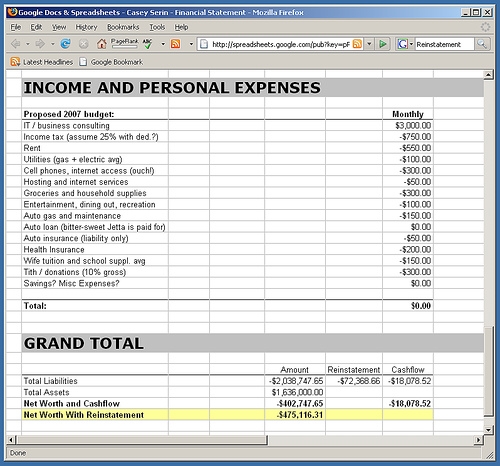Open the Bookmarks menu
The image size is (500, 466).
point(123,27)
